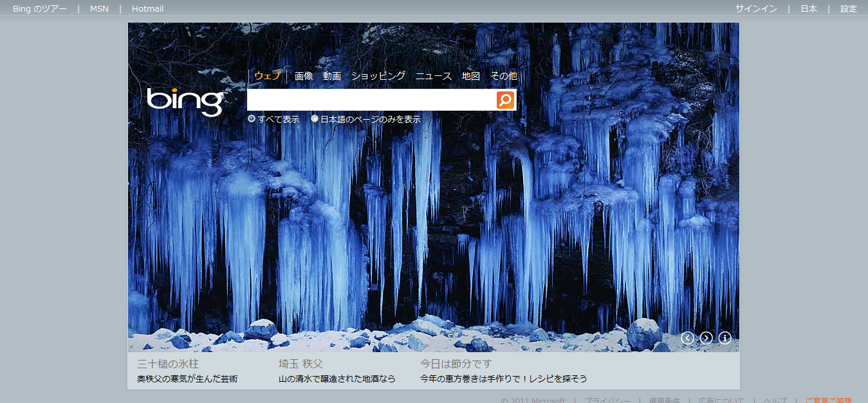Open the ショッピング tab
The width and height of the screenshot is (868, 403).
378,76
